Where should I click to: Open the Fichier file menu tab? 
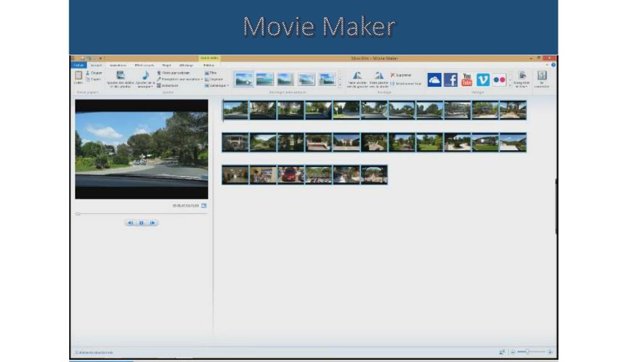(x=79, y=65)
